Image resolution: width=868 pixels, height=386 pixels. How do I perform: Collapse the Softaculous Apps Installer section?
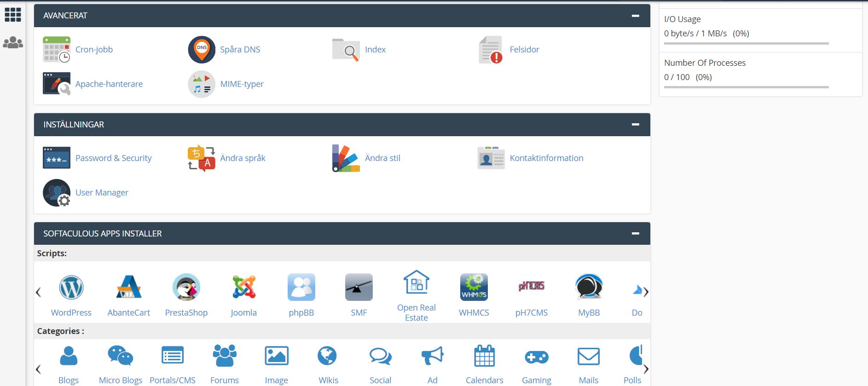(636, 234)
